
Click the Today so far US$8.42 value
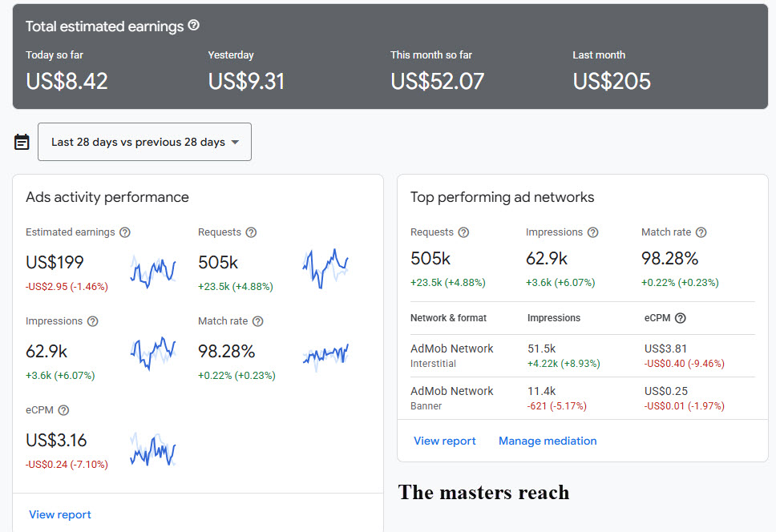pos(67,82)
